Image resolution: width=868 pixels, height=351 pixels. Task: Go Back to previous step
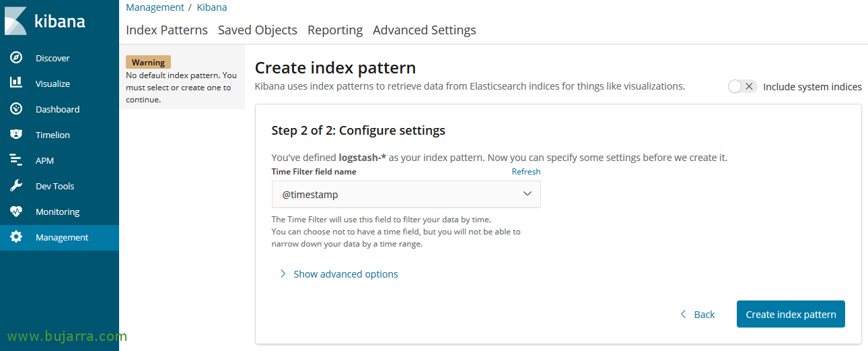698,315
